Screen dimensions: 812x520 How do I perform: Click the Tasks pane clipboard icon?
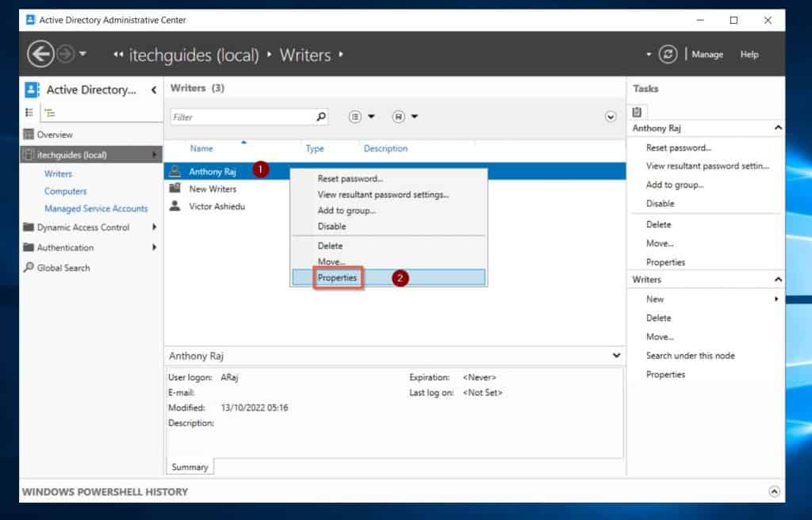(x=637, y=112)
